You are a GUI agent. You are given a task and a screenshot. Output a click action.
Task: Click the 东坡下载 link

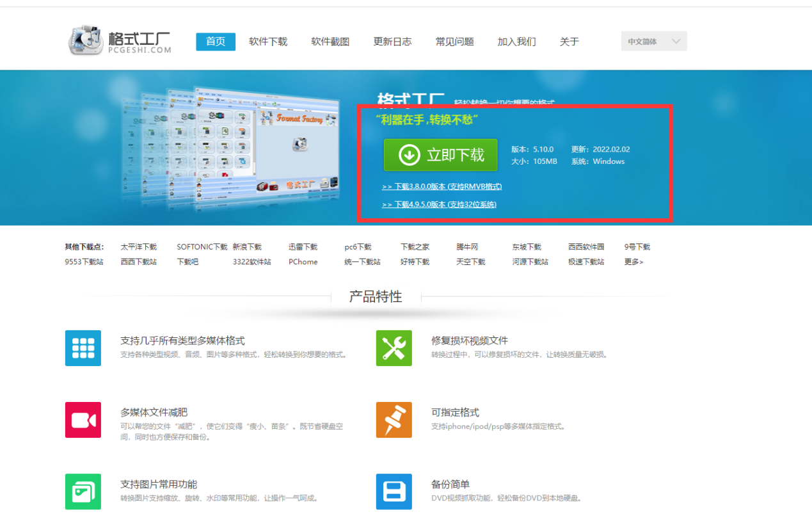(x=527, y=247)
